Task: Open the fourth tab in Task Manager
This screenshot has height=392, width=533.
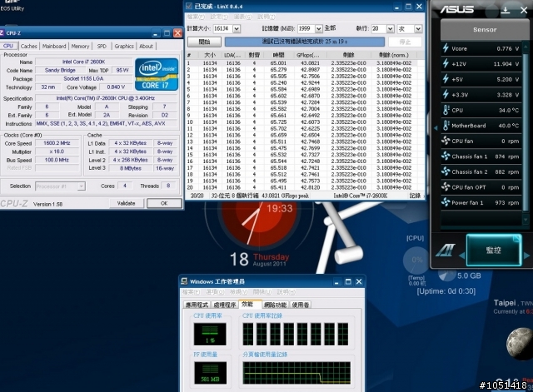Action: click(x=276, y=305)
